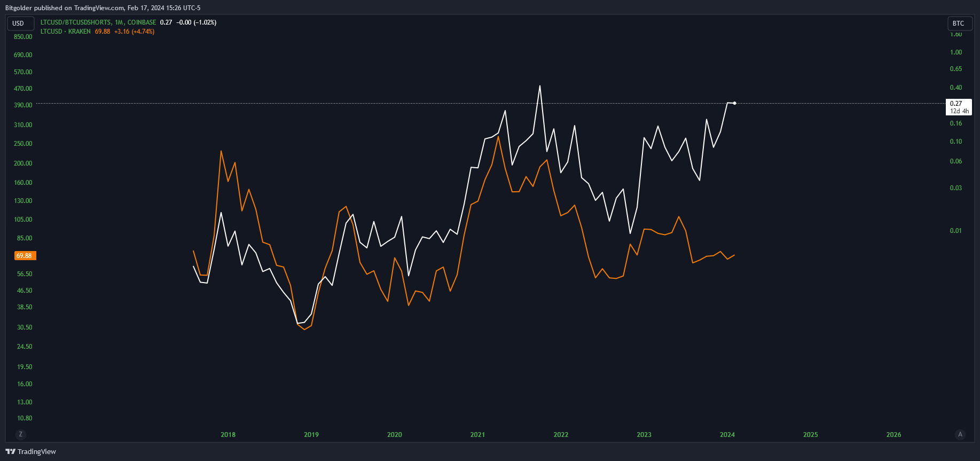Open the TradingView logo link
This screenshot has height=461, width=980.
tap(30, 451)
